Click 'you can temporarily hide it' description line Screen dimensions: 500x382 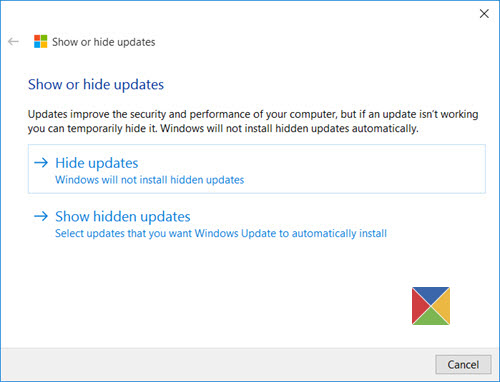(x=223, y=128)
